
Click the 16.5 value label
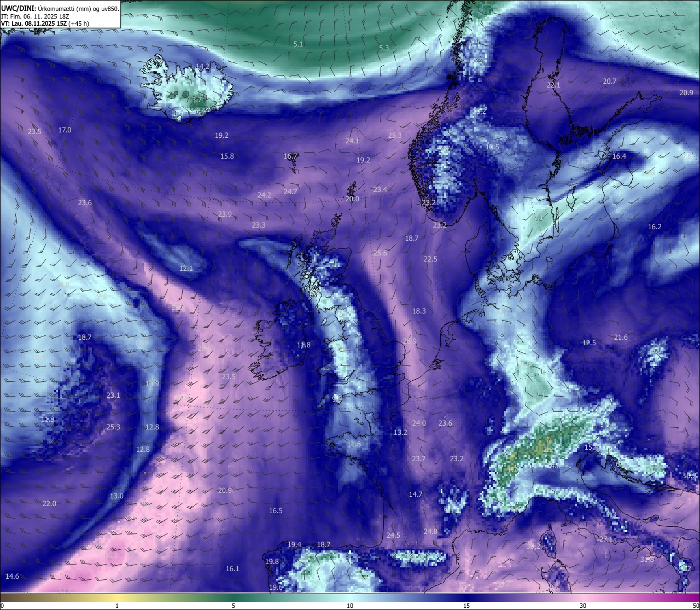tap(276, 511)
